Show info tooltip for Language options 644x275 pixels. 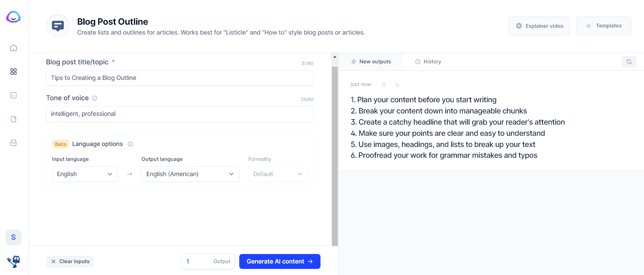130,144
